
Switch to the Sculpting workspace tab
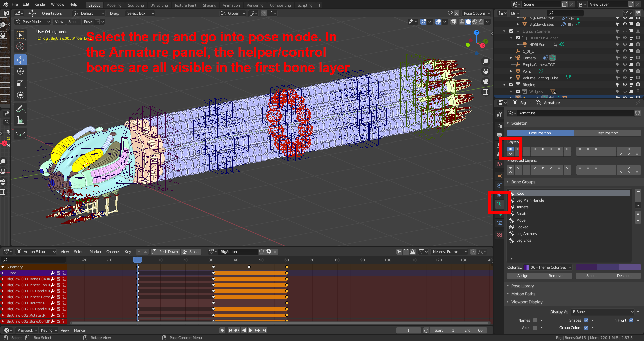(136, 5)
